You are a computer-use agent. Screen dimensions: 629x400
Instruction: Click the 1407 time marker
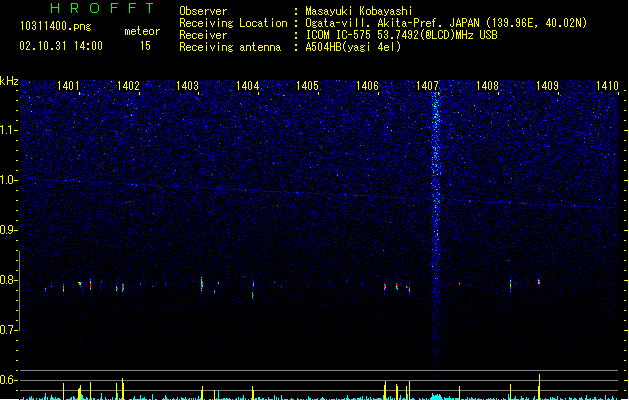[x=427, y=86]
